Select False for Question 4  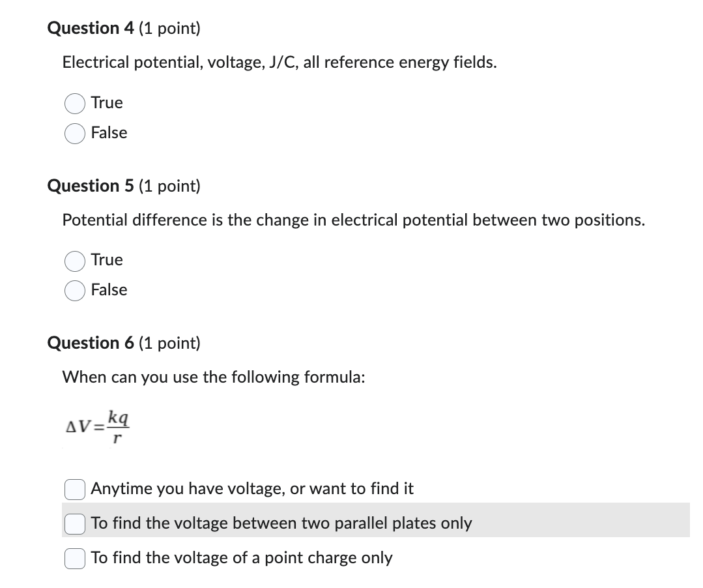pos(74,133)
